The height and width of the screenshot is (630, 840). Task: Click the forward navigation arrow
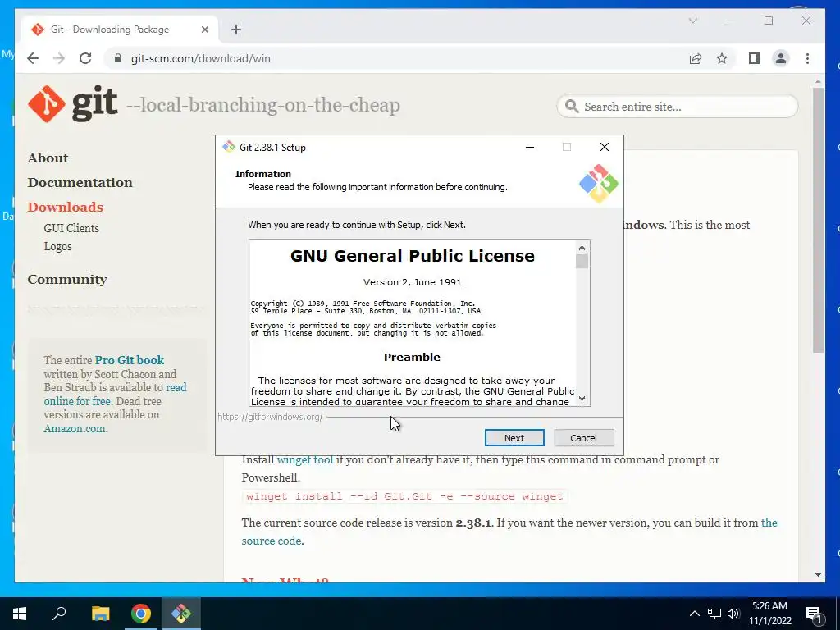click(x=59, y=58)
